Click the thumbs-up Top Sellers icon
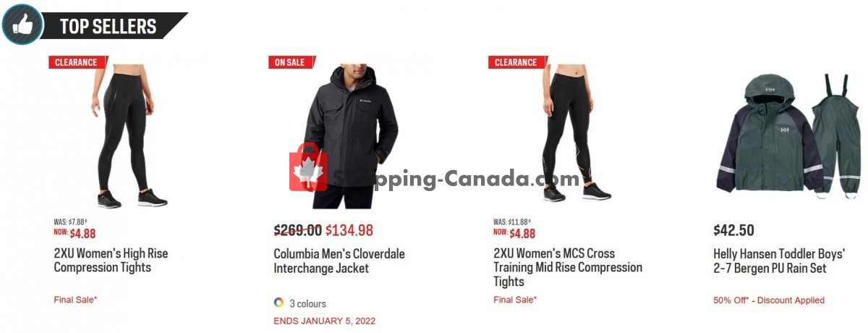The image size is (868, 333). (22, 24)
